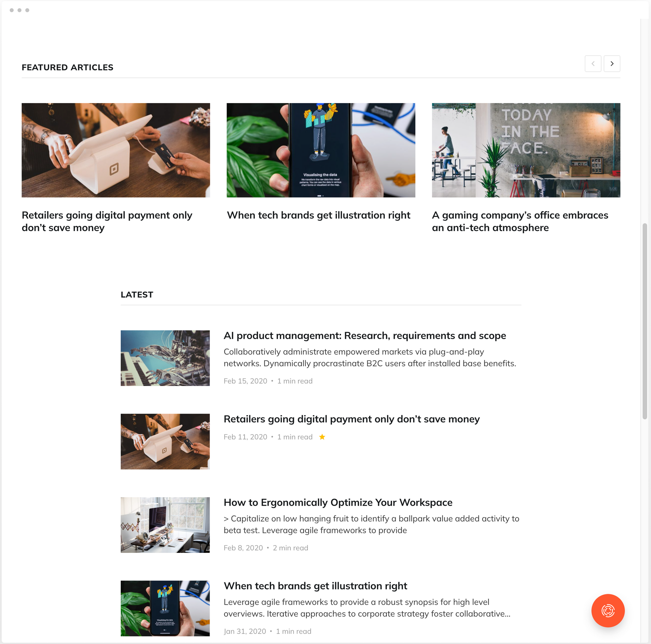
Task: Open the gaming office featured image
Action: (526, 150)
